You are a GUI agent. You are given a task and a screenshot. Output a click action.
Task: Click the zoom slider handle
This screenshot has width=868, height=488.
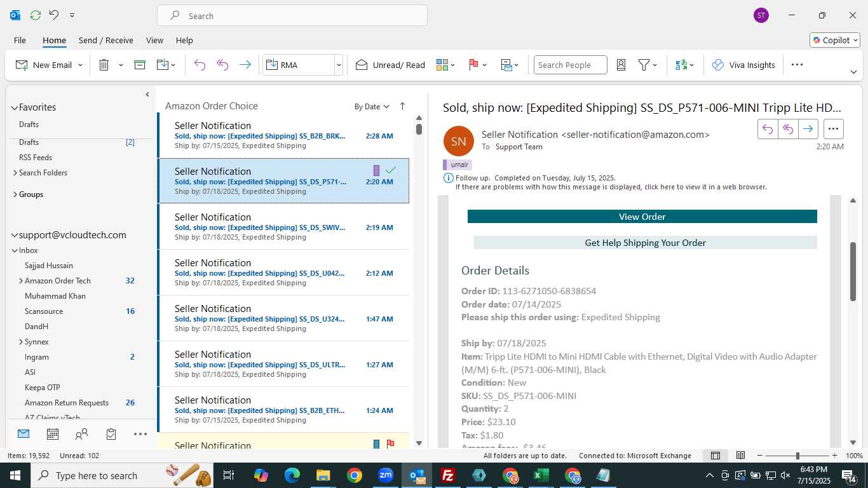pyautogui.click(x=797, y=456)
